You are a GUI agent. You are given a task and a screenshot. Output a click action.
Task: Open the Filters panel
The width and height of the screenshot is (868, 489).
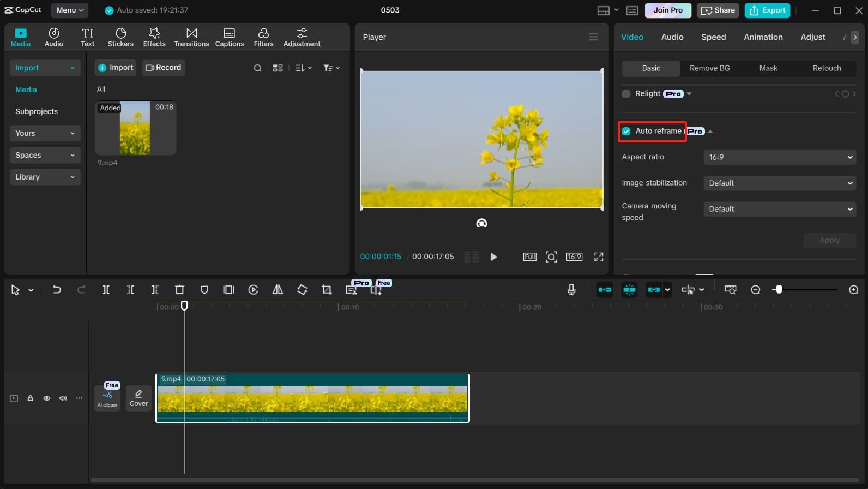tap(263, 37)
